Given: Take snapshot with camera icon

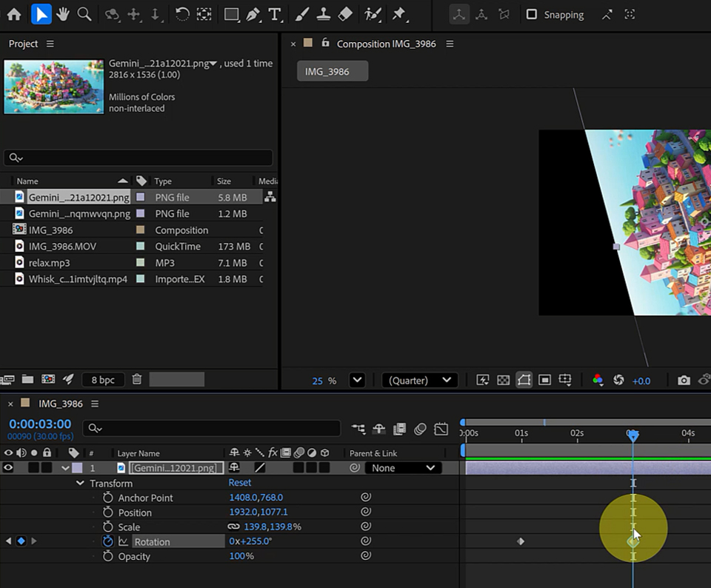Looking at the screenshot, I should click(x=684, y=381).
